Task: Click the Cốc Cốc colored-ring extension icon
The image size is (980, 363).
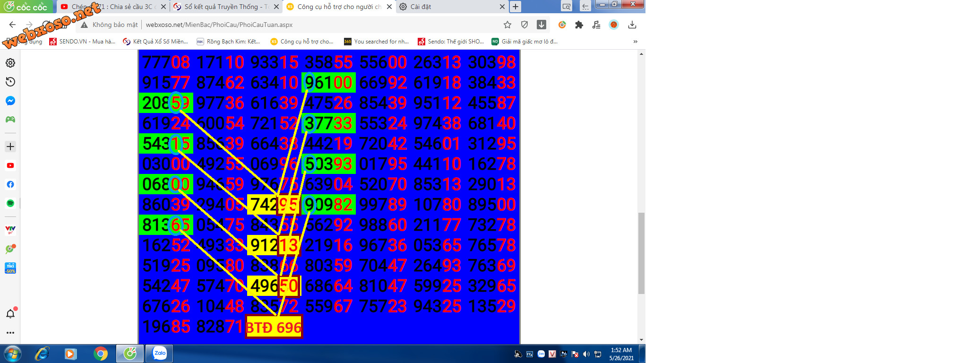Action: point(562,25)
